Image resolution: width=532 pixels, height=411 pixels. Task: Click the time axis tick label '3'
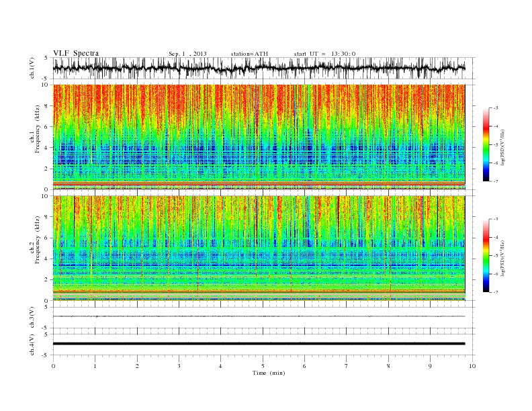click(x=179, y=366)
